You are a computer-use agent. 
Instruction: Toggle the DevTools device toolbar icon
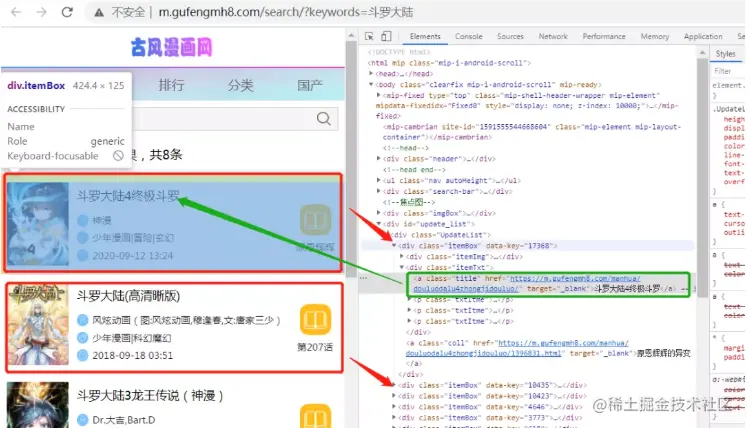pos(386,36)
